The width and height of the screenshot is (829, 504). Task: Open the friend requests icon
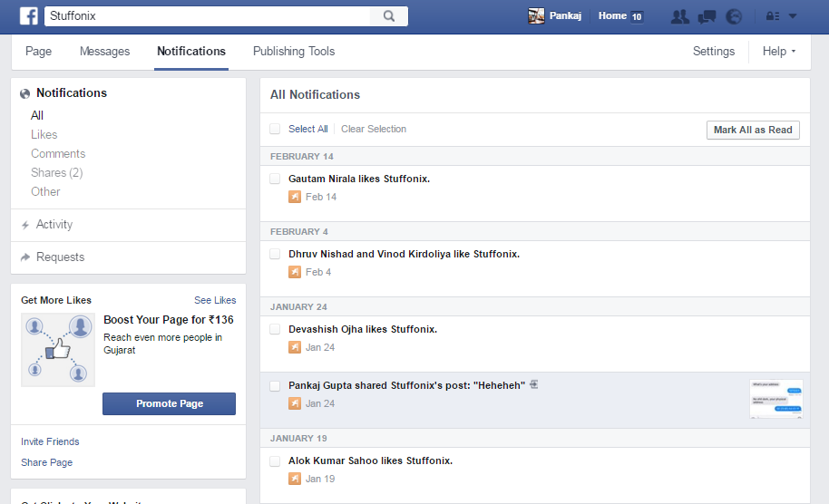pos(679,16)
